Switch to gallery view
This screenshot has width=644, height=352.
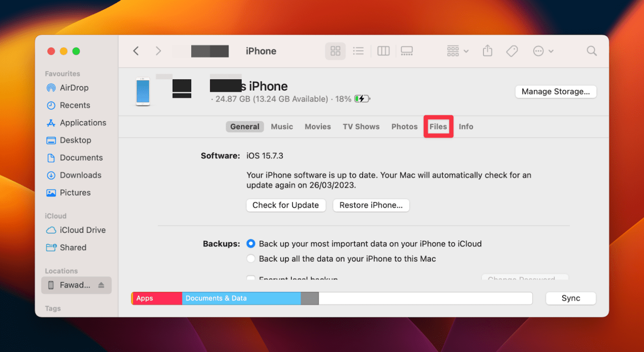click(407, 51)
